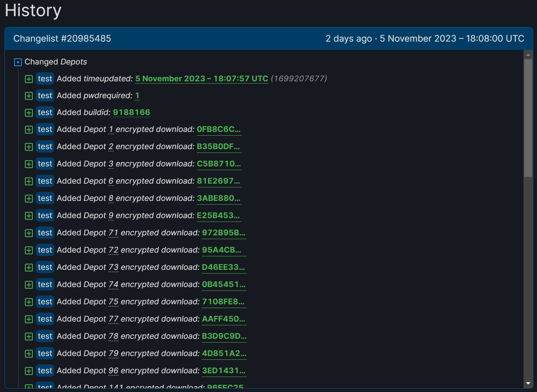This screenshot has height=392, width=537.
Task: Open Changelist #20985485
Action: tap(62, 39)
